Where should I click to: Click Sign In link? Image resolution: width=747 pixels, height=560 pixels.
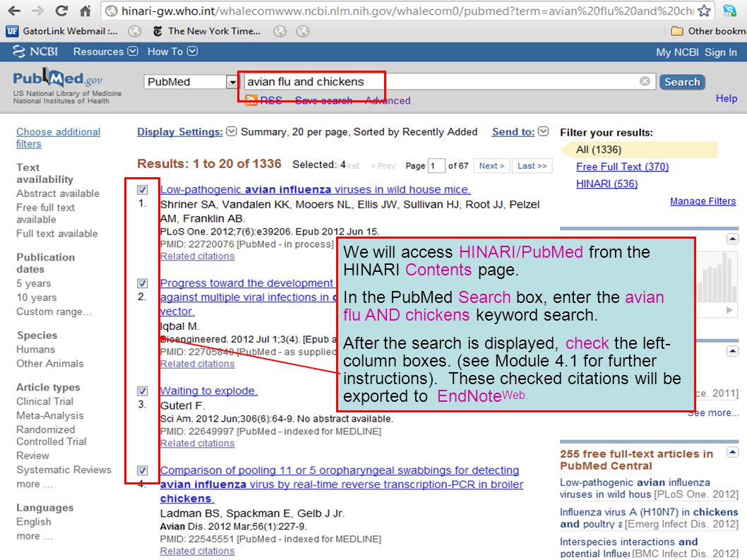720,52
